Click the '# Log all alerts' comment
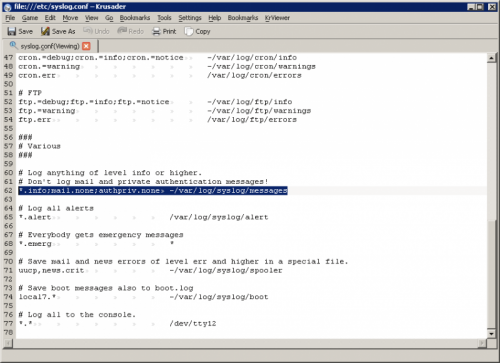The image size is (500, 363). [x=56, y=208]
